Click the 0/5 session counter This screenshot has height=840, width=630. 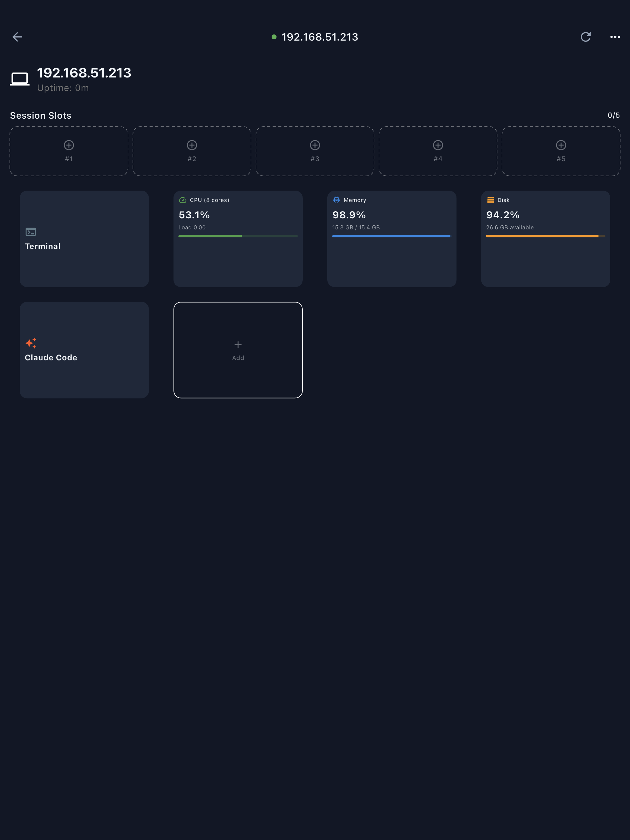[614, 115]
